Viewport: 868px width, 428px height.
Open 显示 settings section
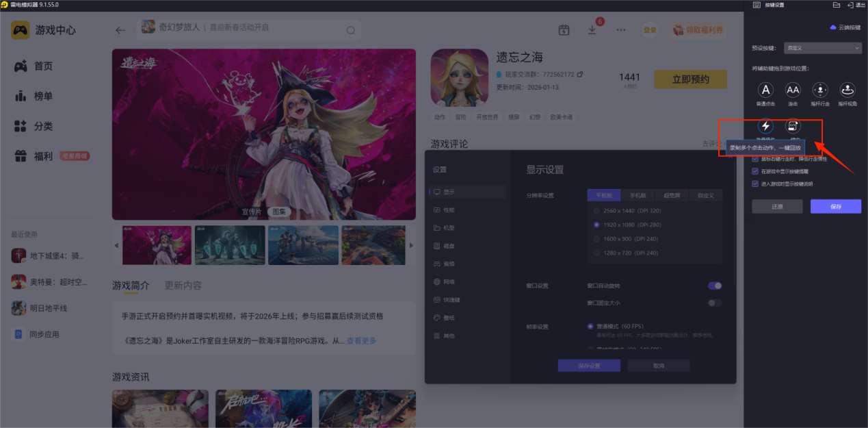468,192
